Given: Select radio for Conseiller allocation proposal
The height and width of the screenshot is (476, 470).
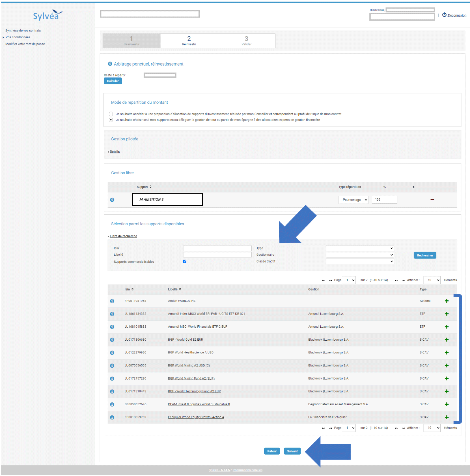Looking at the screenshot, I should [x=111, y=114].
